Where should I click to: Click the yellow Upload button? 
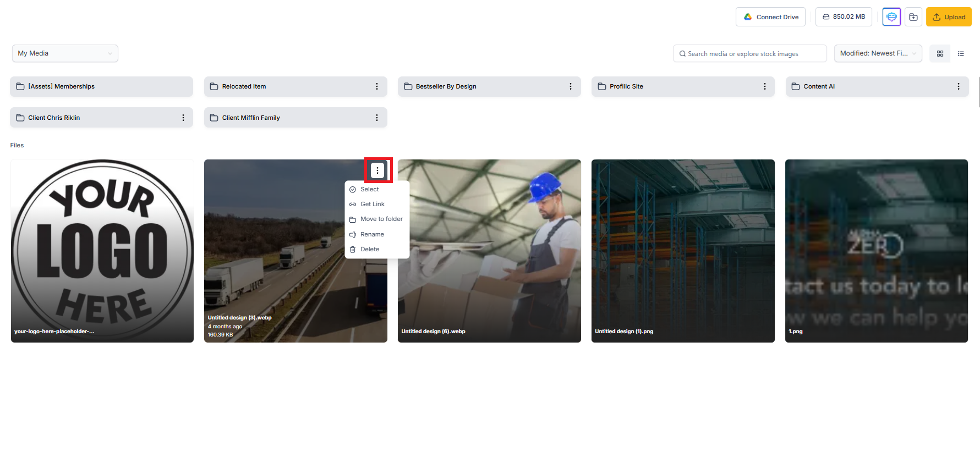[949, 17]
